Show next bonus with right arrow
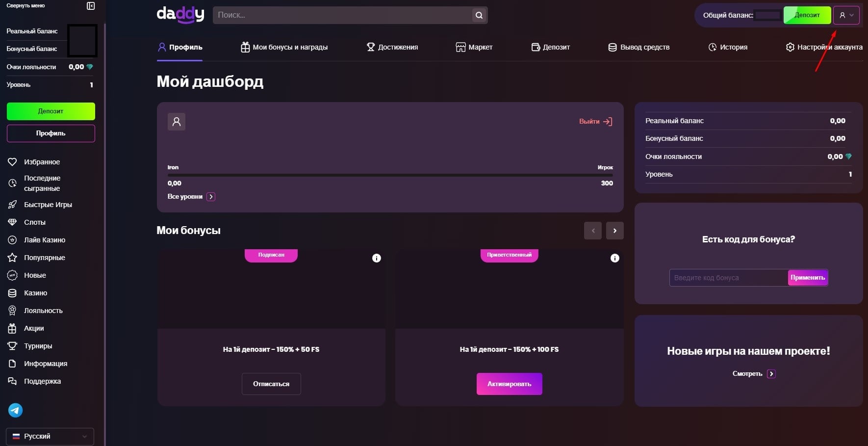Screen dimensions: 868x446 tap(614, 231)
